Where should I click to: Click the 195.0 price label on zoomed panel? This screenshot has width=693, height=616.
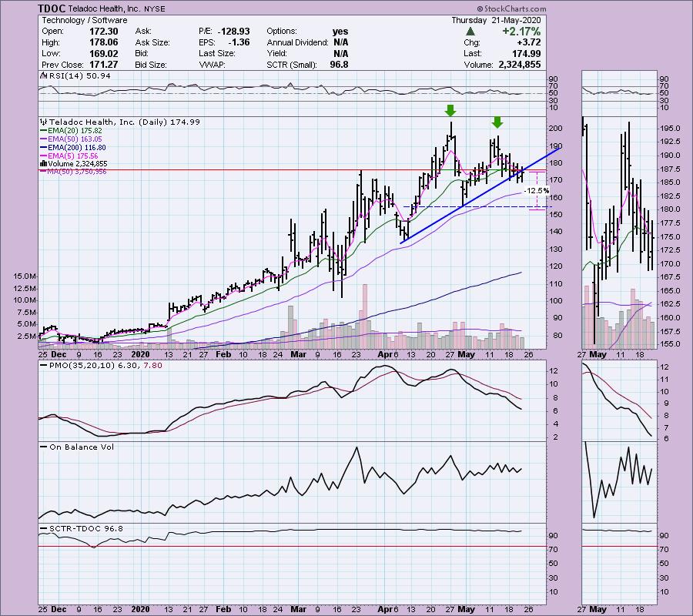(x=671, y=128)
